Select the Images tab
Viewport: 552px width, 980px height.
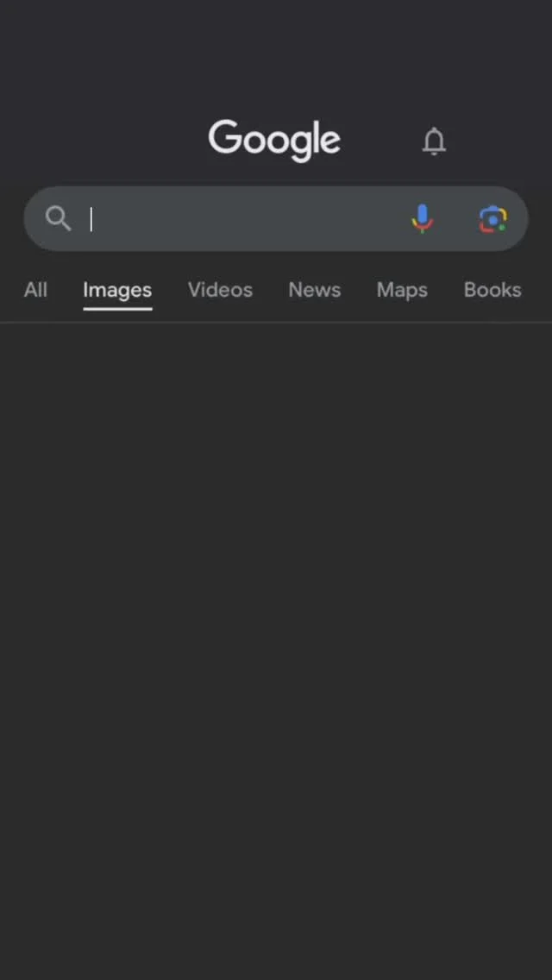coord(117,290)
